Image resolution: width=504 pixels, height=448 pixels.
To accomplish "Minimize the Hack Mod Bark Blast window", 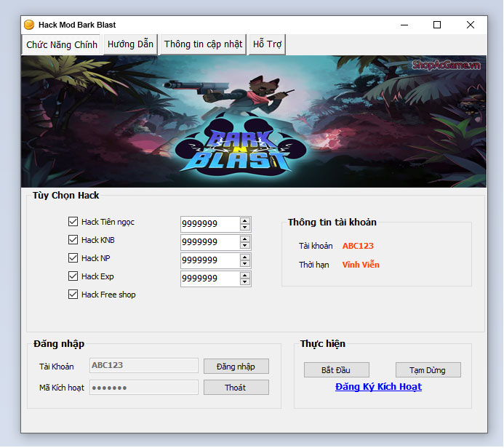I will (x=404, y=25).
